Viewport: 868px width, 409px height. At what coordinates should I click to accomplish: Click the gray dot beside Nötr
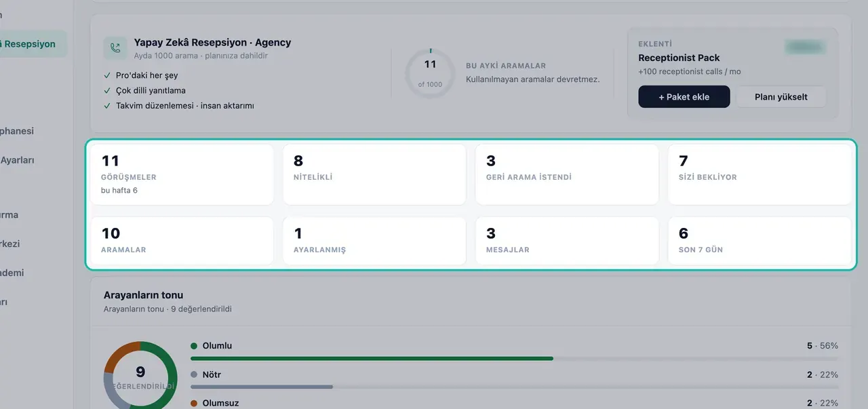click(x=194, y=374)
